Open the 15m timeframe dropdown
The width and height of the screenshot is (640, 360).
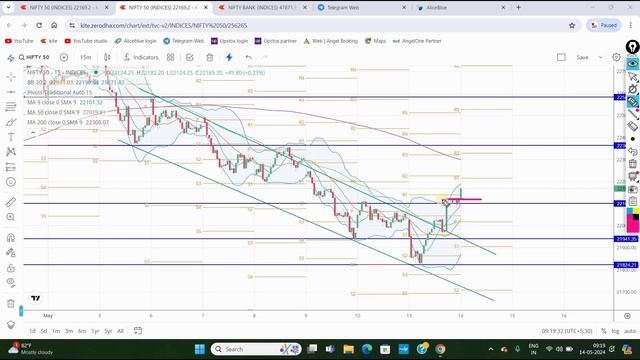pos(85,57)
